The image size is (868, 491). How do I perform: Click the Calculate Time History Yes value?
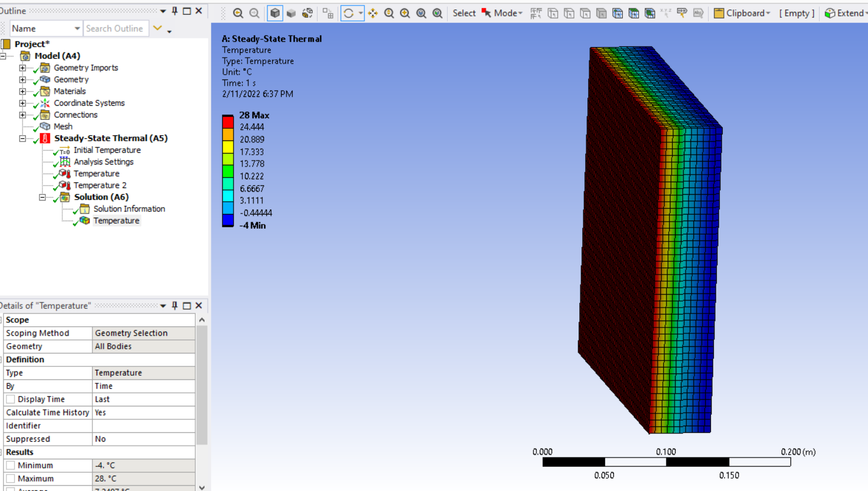[x=143, y=412]
